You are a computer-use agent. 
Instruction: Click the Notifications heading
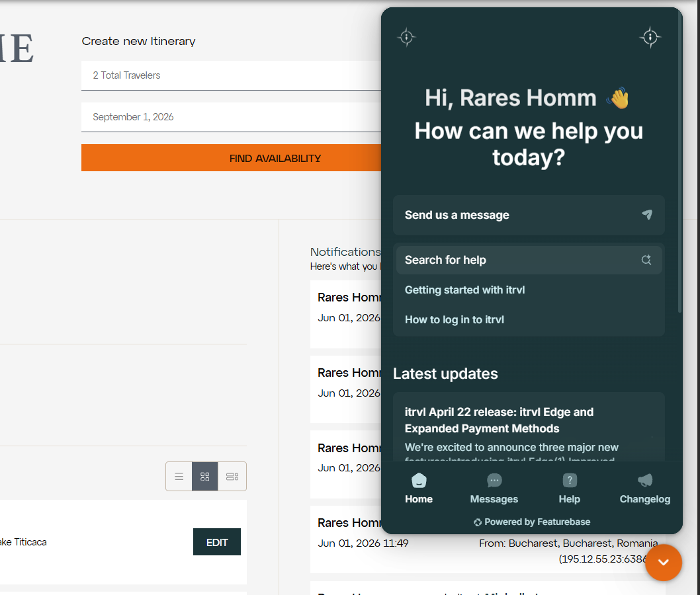(x=345, y=252)
